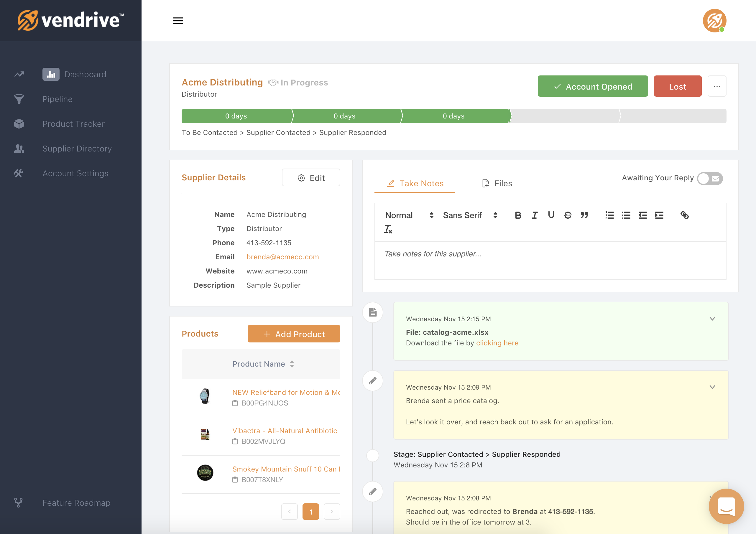756x534 pixels.
Task: Click the third green pipeline stage segment
Action: (453, 116)
